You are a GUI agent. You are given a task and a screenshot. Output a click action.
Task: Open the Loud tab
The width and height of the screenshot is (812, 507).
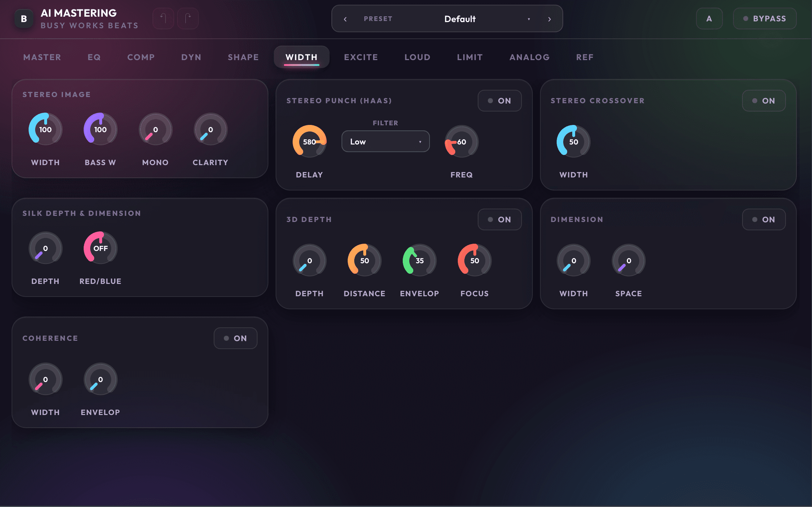pyautogui.click(x=417, y=57)
